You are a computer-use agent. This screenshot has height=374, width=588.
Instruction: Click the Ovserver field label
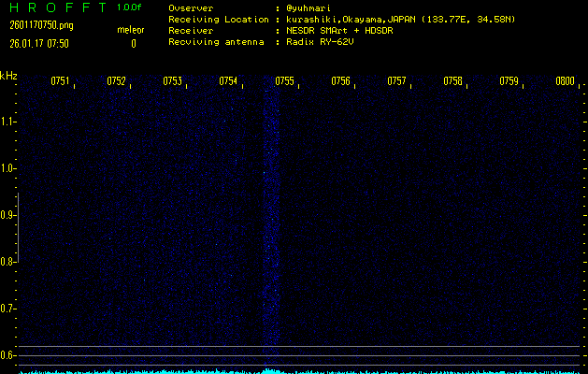[x=191, y=8]
